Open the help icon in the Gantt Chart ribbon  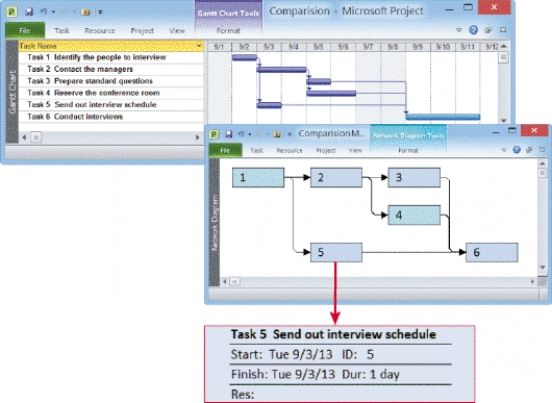[473, 30]
